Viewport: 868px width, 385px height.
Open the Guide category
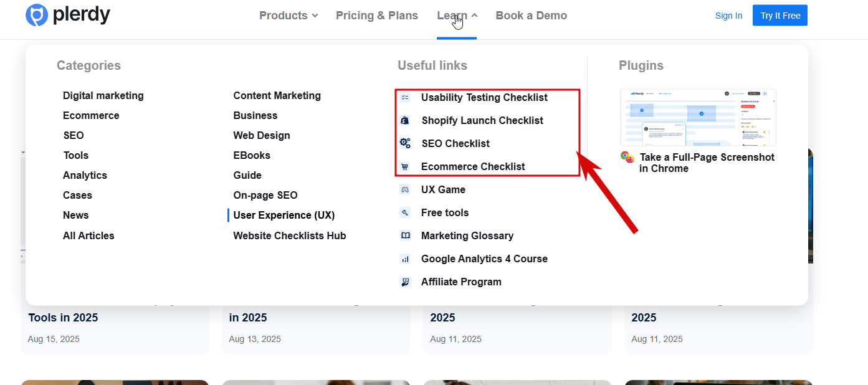coord(247,175)
